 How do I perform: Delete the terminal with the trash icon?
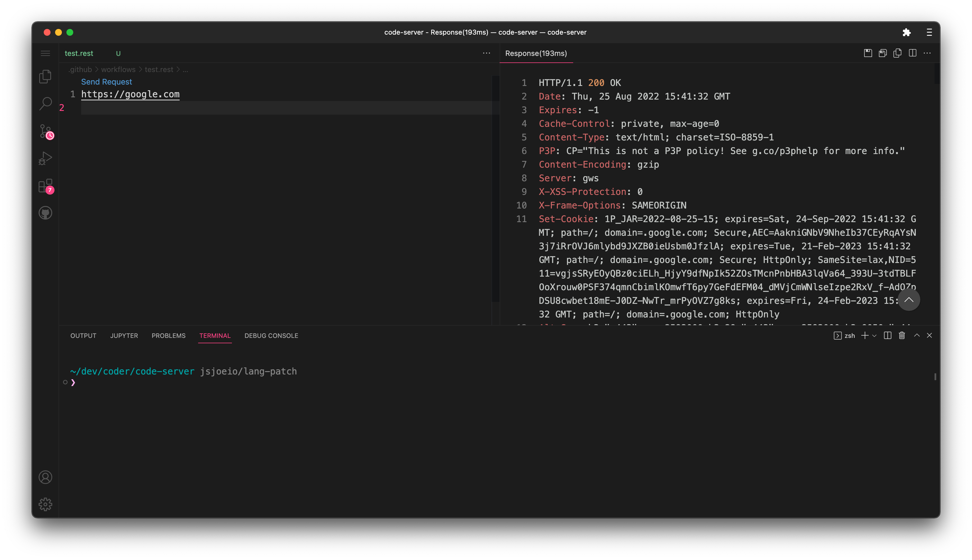coord(902,336)
